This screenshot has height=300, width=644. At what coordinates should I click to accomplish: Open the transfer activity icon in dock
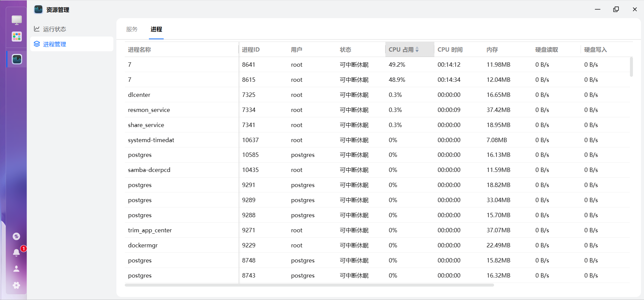coord(16,236)
